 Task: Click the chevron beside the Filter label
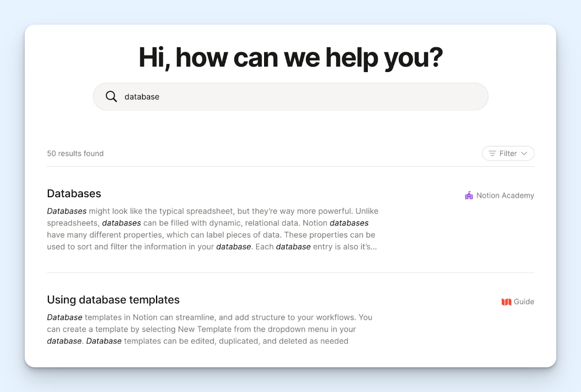(525, 153)
